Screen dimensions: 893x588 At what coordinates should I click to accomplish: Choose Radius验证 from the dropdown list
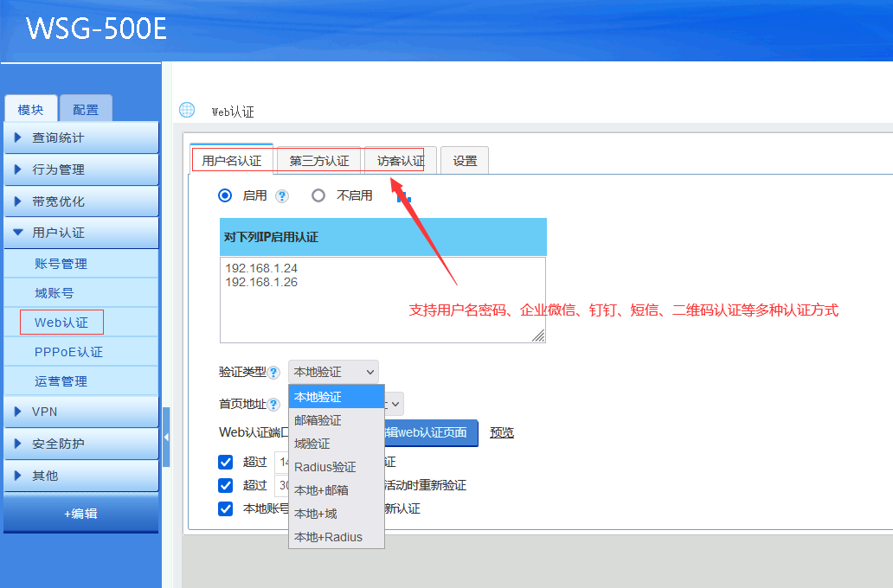[325, 467]
